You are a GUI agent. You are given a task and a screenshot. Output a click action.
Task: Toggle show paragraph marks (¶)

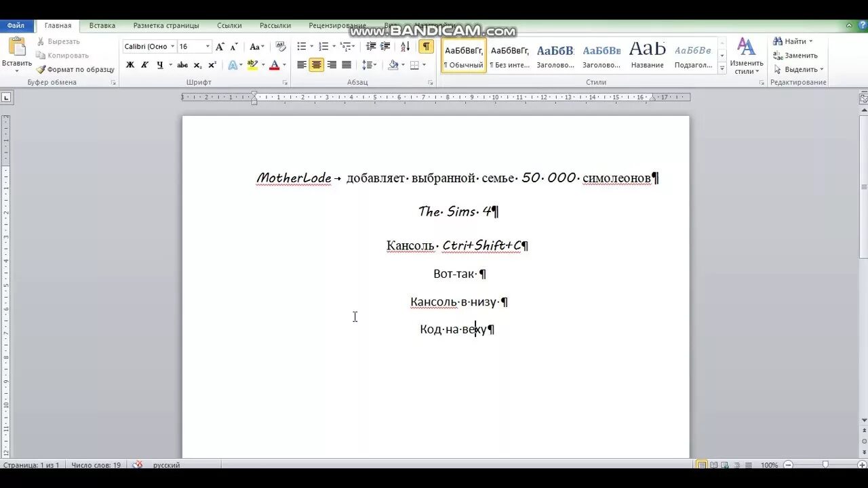(x=426, y=47)
